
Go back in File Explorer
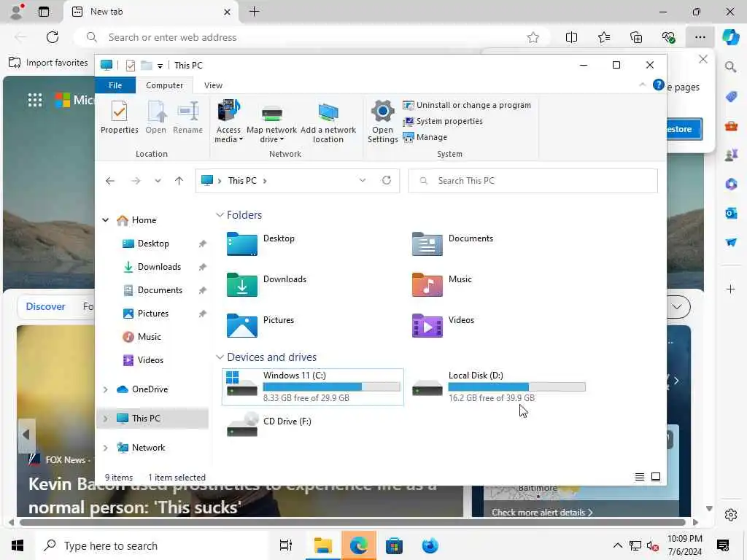[x=110, y=181]
